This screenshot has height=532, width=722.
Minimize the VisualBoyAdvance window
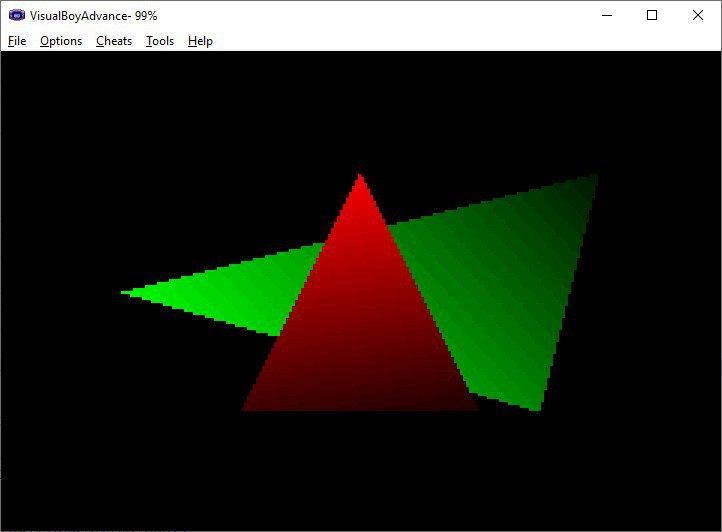607,15
